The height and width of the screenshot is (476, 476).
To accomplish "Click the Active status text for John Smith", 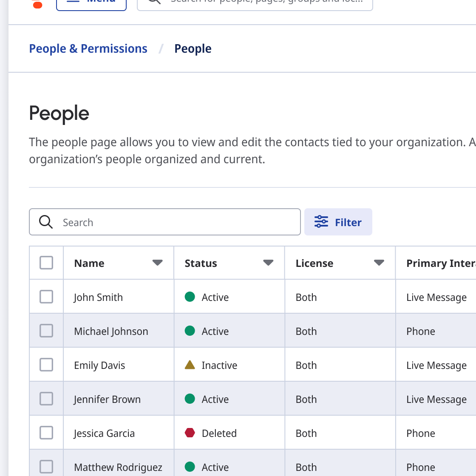I will tap(215, 297).
